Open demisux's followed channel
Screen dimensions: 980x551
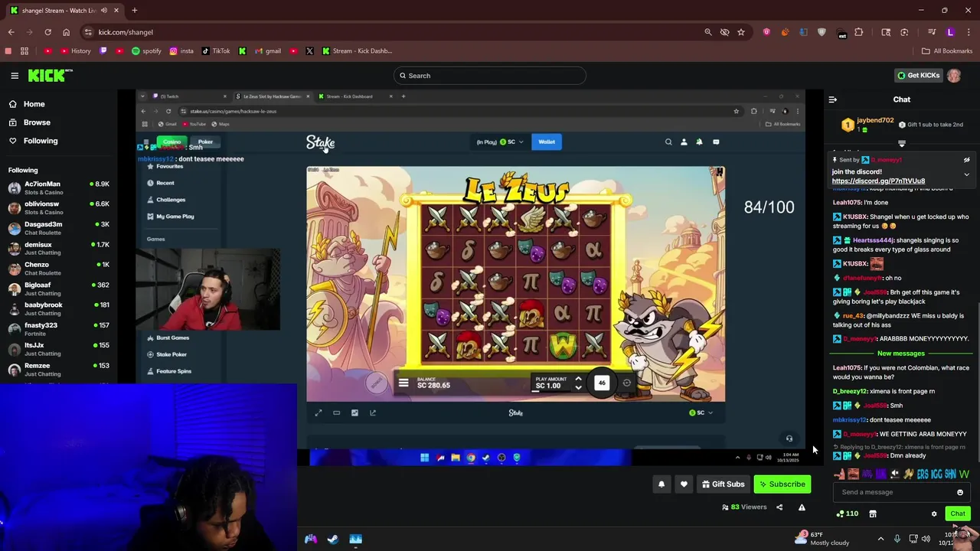(x=58, y=248)
